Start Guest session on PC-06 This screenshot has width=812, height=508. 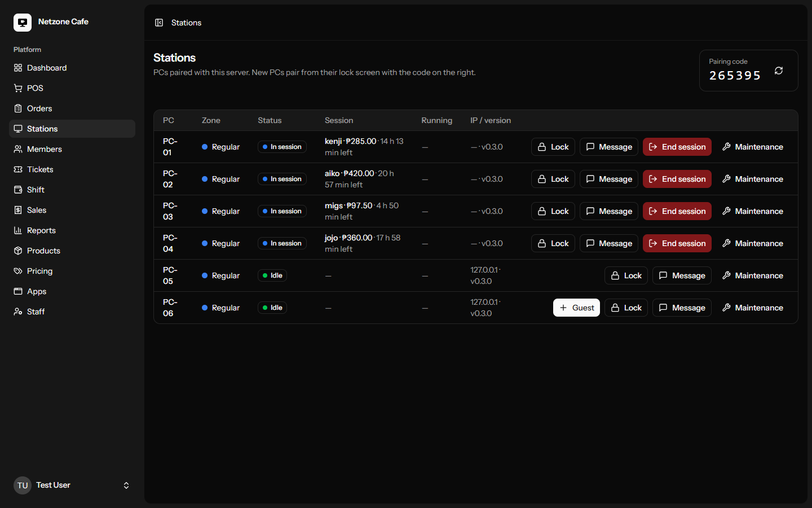tap(576, 308)
